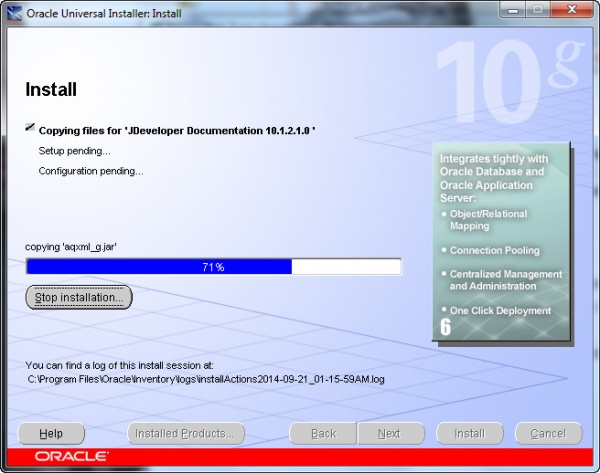Minimize the installer window
Image resolution: width=600 pixels, height=473 pixels.
tap(513, 10)
